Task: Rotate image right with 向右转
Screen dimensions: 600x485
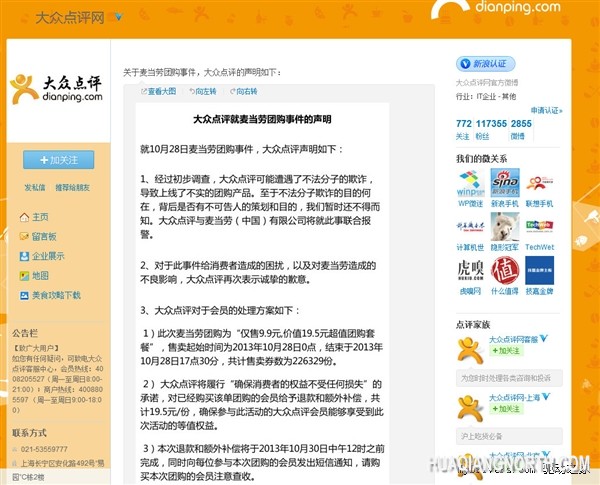Action: pos(244,91)
